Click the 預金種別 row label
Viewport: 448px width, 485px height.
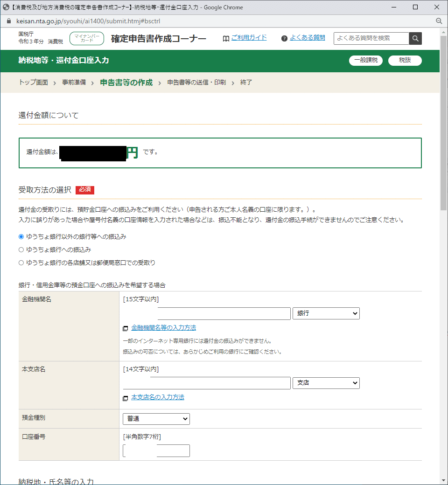(34, 417)
